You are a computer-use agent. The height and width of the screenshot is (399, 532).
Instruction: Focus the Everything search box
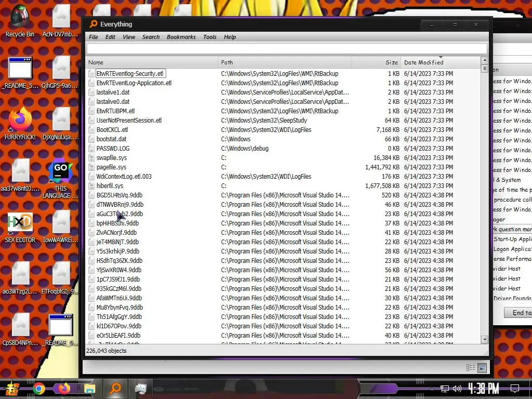(x=287, y=49)
